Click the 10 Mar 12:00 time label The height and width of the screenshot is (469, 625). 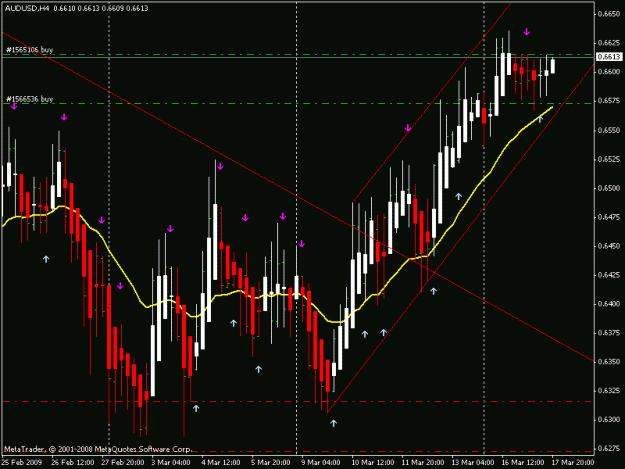click(x=373, y=463)
